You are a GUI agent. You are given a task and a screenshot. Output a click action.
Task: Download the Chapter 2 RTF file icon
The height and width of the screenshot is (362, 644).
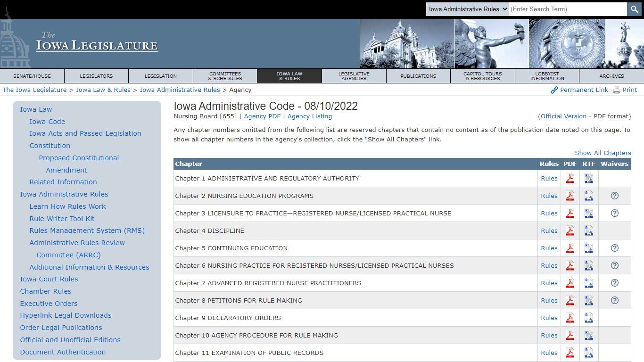[x=589, y=196]
